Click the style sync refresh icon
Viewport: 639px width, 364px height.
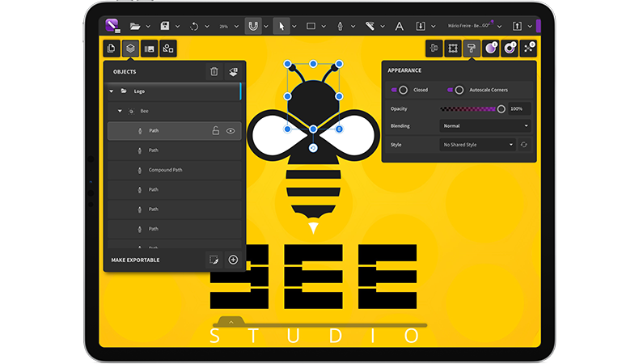pos(523,145)
